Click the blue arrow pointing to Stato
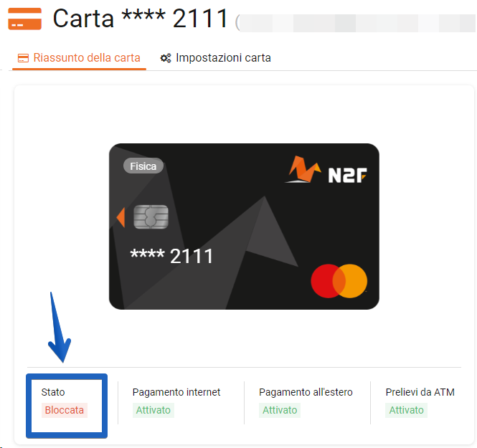This screenshot has width=477, height=448. [x=60, y=328]
